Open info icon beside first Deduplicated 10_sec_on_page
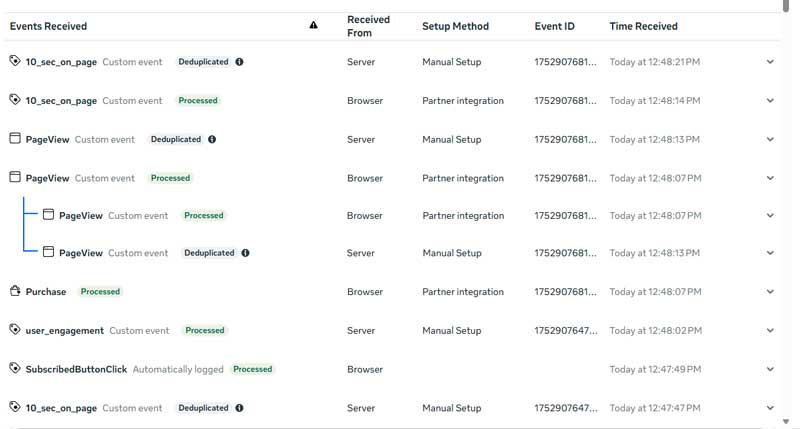 point(239,62)
